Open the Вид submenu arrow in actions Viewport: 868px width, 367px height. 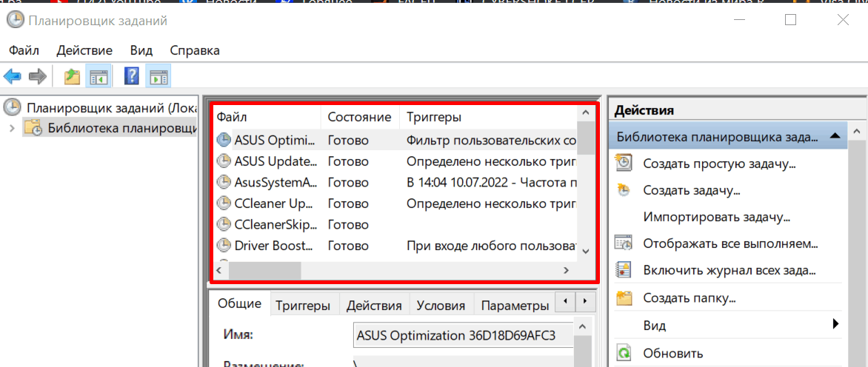coord(836,324)
